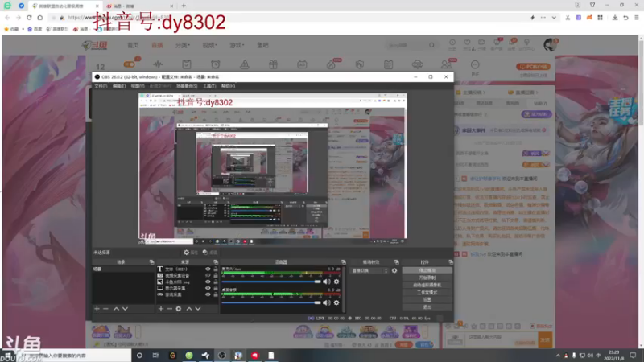Click the OBS icon in Windows taskbar
The height and width of the screenshot is (362, 644).
click(222, 356)
